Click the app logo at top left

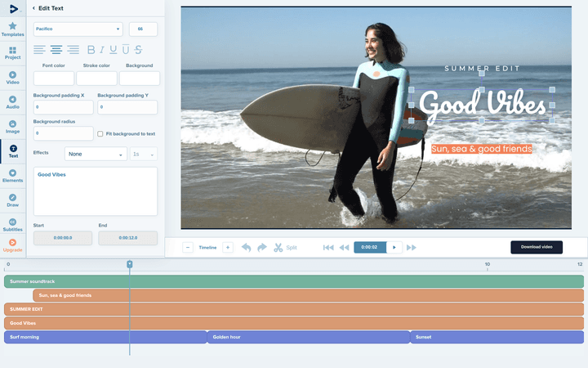[x=14, y=9]
